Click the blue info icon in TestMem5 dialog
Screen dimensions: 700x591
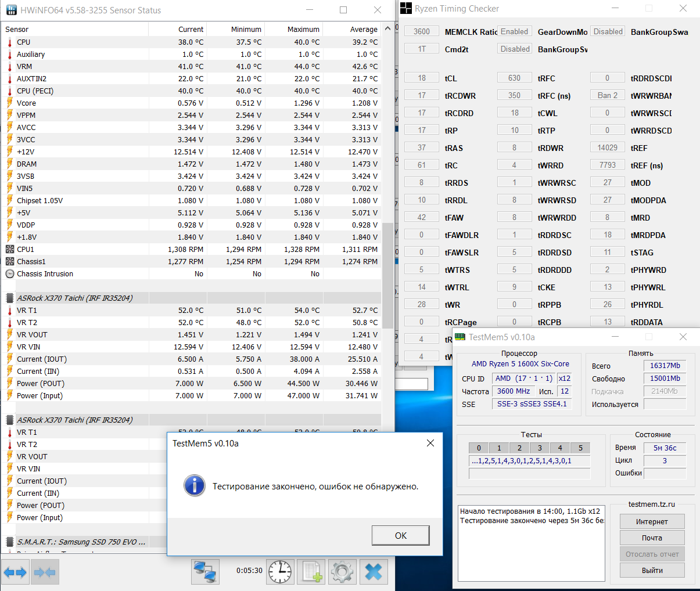pos(195,485)
